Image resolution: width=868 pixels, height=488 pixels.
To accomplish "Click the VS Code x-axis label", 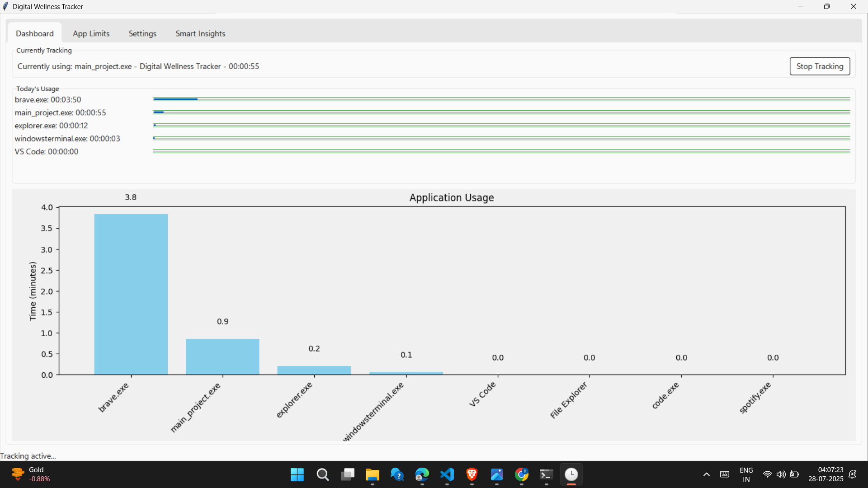I will pyautogui.click(x=482, y=394).
